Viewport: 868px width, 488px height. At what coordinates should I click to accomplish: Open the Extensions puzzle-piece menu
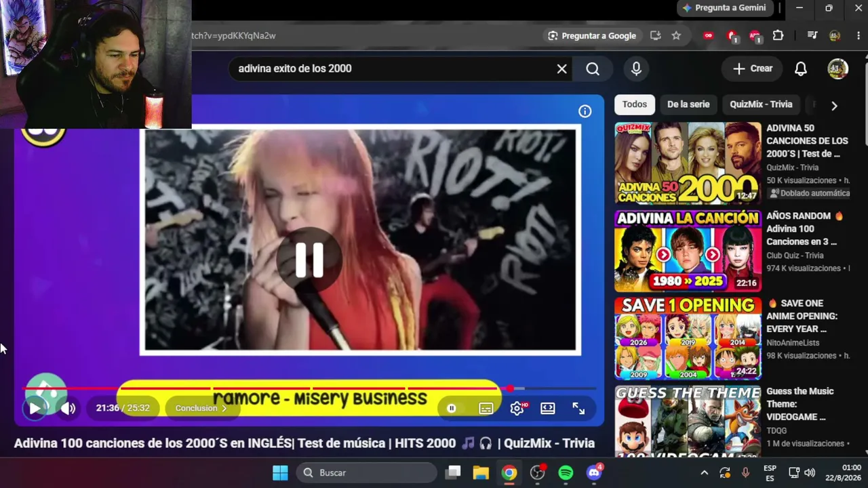tap(778, 36)
